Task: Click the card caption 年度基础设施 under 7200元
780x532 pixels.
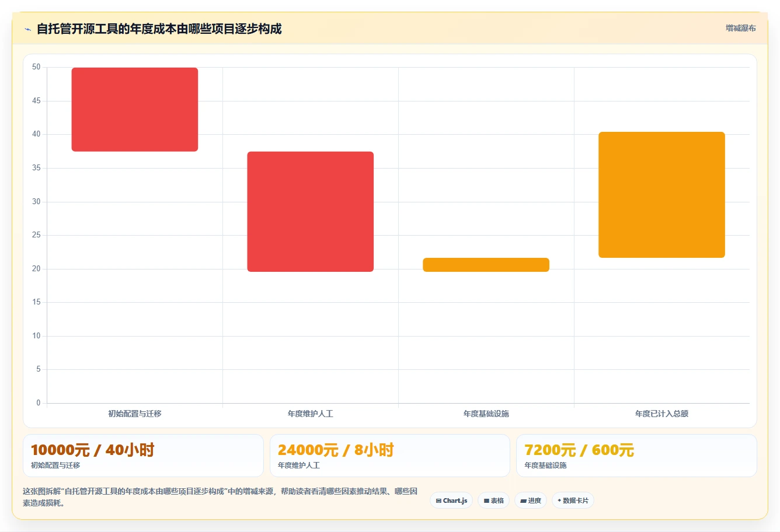Action: [546, 466]
